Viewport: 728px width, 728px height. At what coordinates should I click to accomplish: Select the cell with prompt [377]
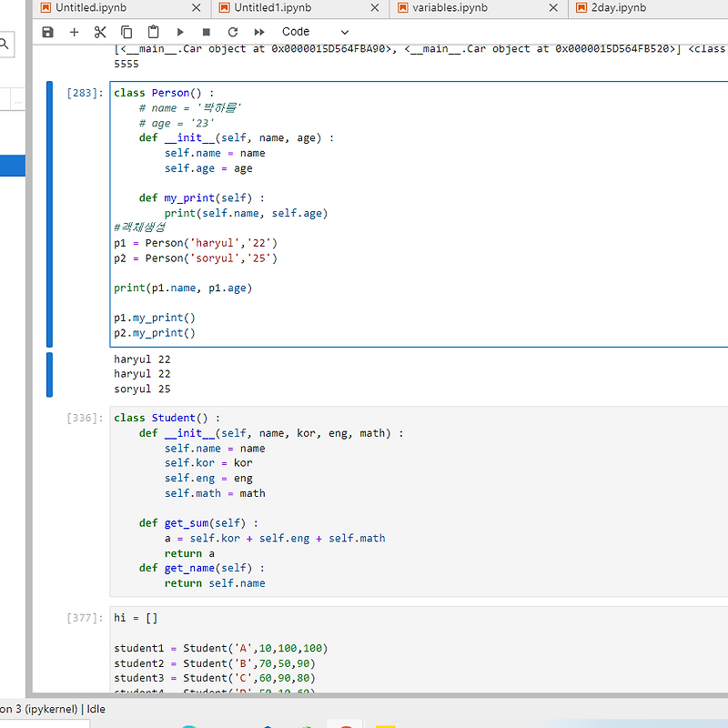tap(85, 618)
